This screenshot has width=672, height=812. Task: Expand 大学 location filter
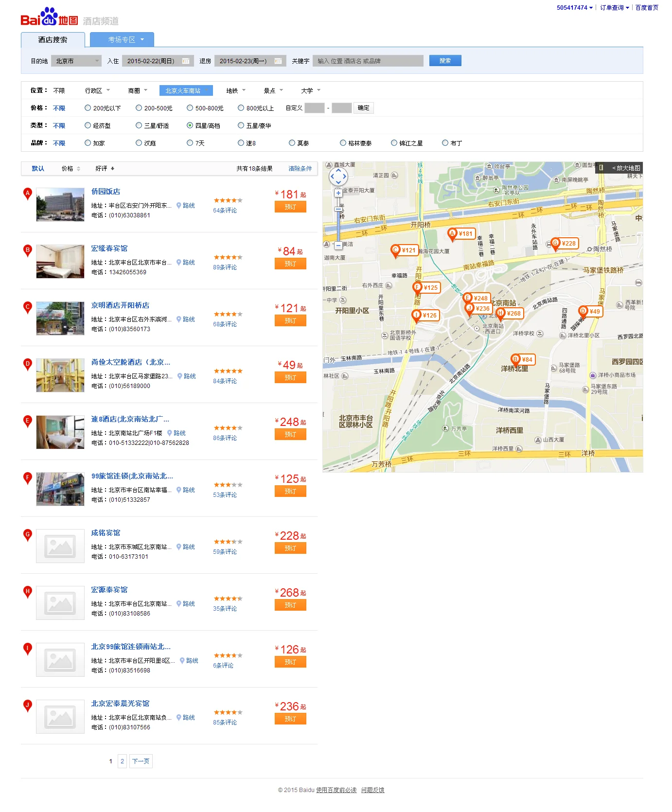(311, 91)
